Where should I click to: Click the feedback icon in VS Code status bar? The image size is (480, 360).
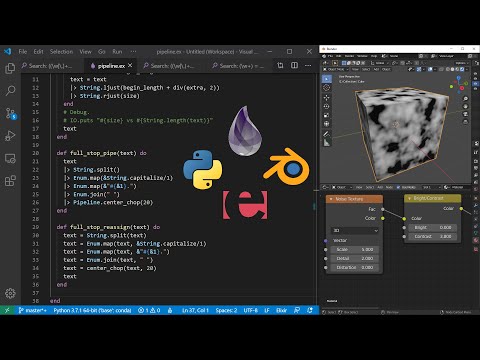(x=297, y=310)
